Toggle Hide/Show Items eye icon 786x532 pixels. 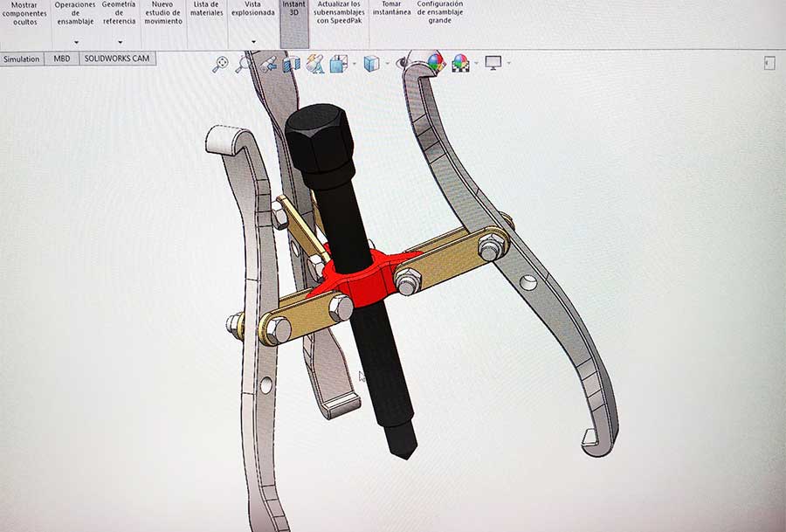coord(402,63)
